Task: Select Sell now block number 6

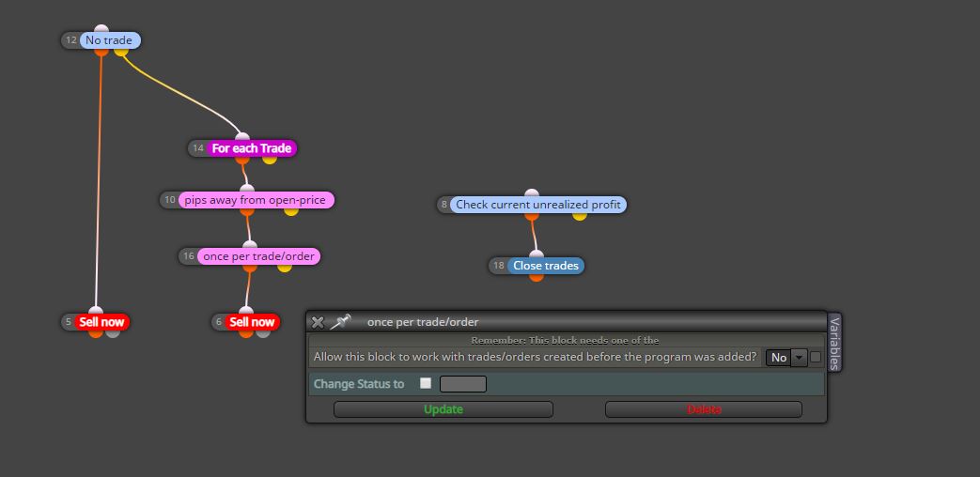Action: click(252, 322)
